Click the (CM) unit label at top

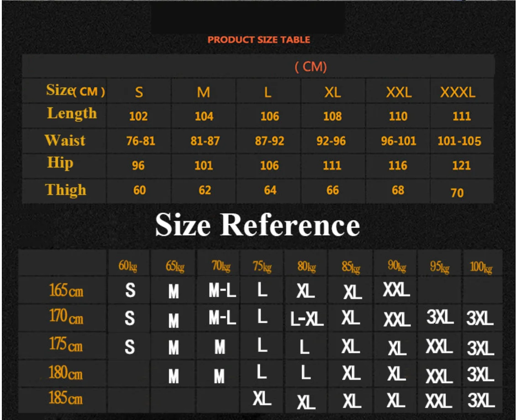pyautogui.click(x=311, y=67)
